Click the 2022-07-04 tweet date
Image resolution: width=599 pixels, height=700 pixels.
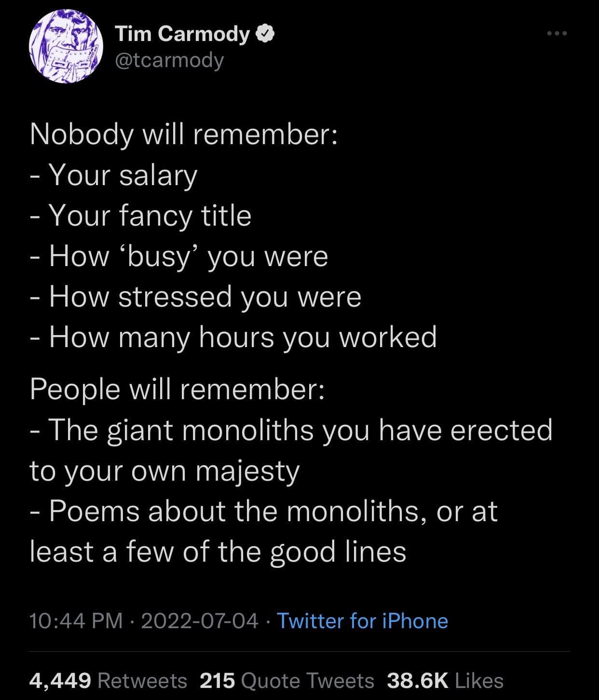200,620
